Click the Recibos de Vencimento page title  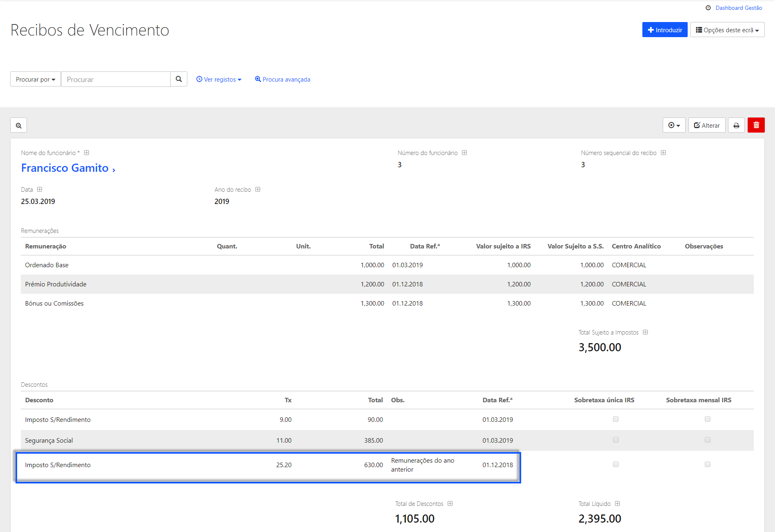pyautogui.click(x=90, y=30)
